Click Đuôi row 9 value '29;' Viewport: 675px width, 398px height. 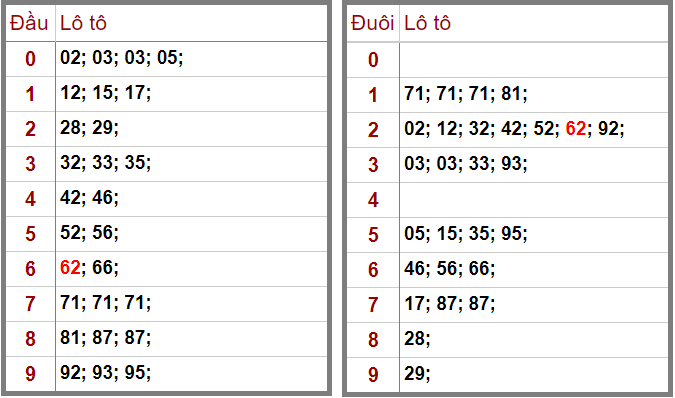click(417, 373)
